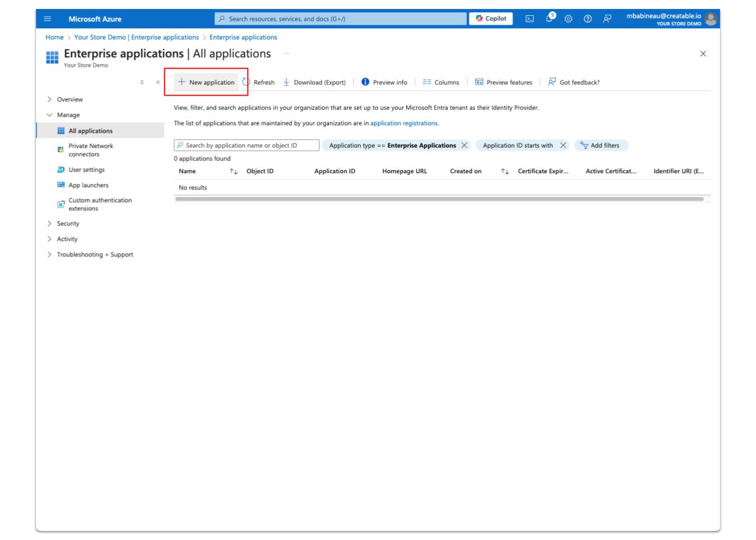Click New application
The height and width of the screenshot is (540, 756).
pyautogui.click(x=206, y=82)
